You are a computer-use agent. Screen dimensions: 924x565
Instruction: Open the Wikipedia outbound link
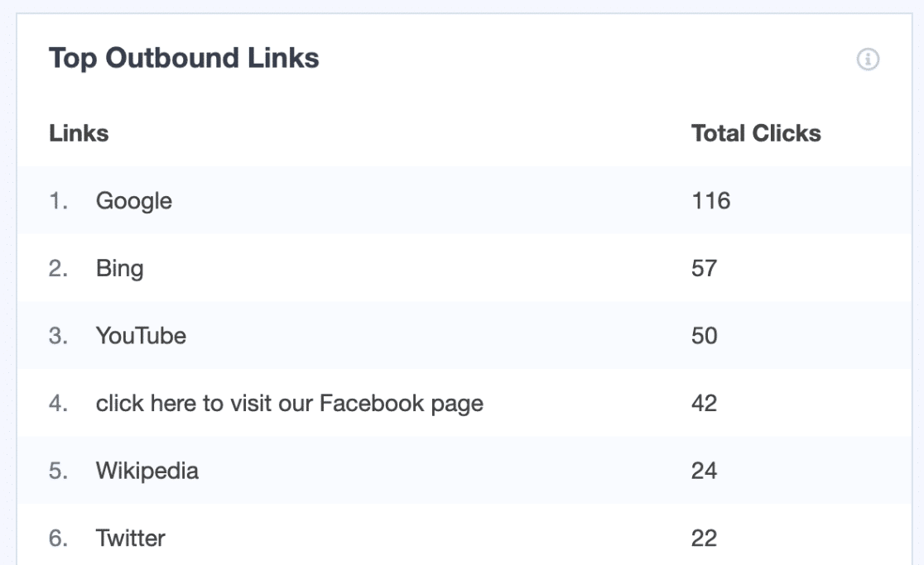pos(147,472)
